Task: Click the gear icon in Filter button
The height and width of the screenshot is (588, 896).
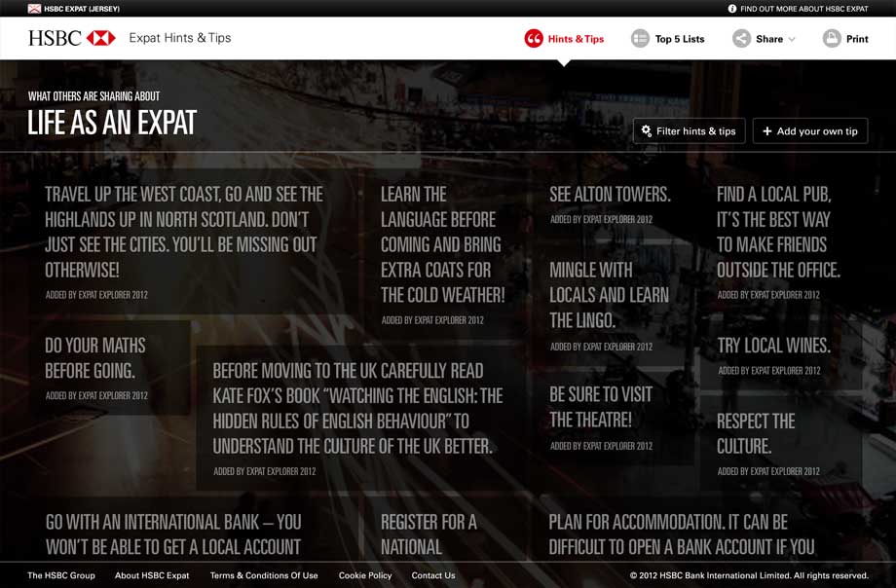Action: 647,131
